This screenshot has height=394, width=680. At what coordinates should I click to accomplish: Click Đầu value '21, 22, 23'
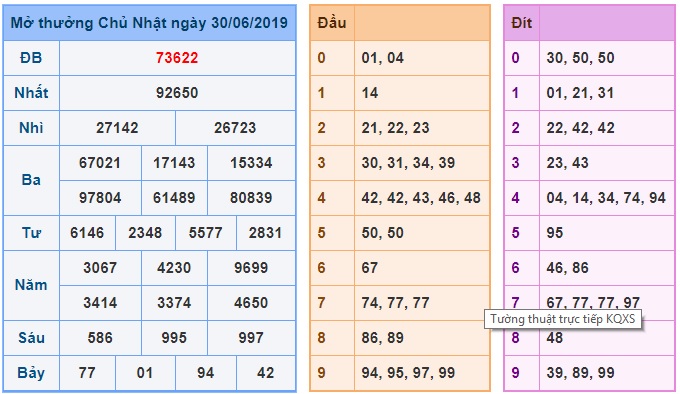[x=396, y=128]
